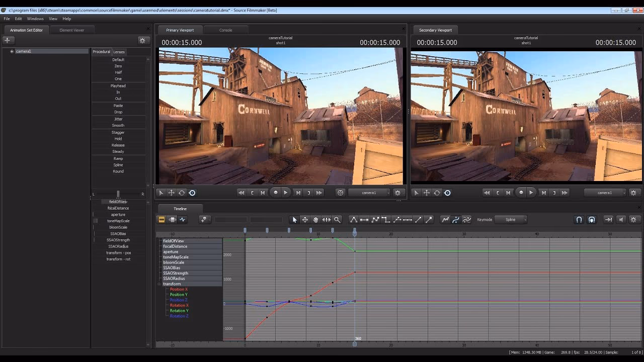
Task: Switch to the Graph Editor mode icon
Action: [x=183, y=220]
